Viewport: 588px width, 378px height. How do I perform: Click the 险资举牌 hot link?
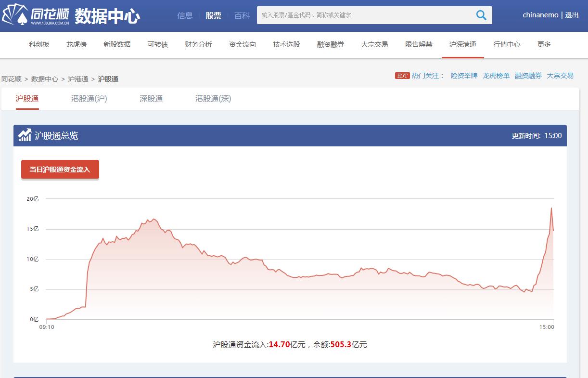(463, 76)
